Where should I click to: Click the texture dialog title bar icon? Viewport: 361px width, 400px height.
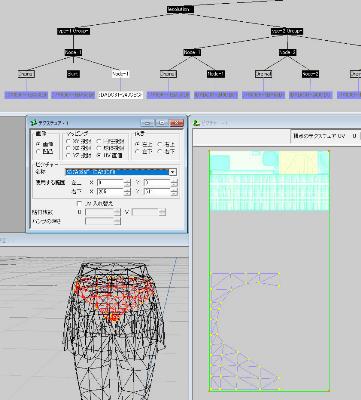click(x=34, y=123)
